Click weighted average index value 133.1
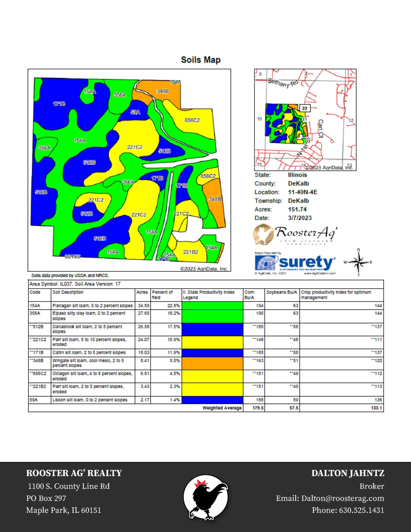Viewport: 411px width, 532px height. click(376, 408)
